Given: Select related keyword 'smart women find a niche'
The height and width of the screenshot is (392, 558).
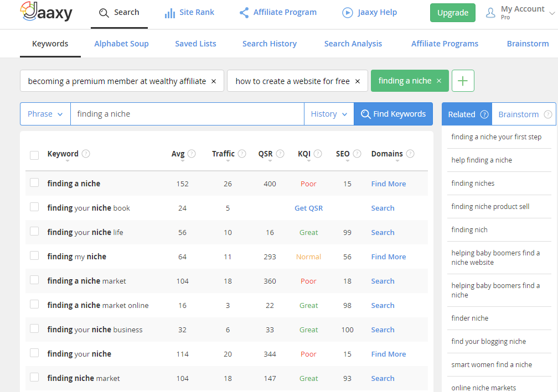Looking at the screenshot, I should coord(492,365).
